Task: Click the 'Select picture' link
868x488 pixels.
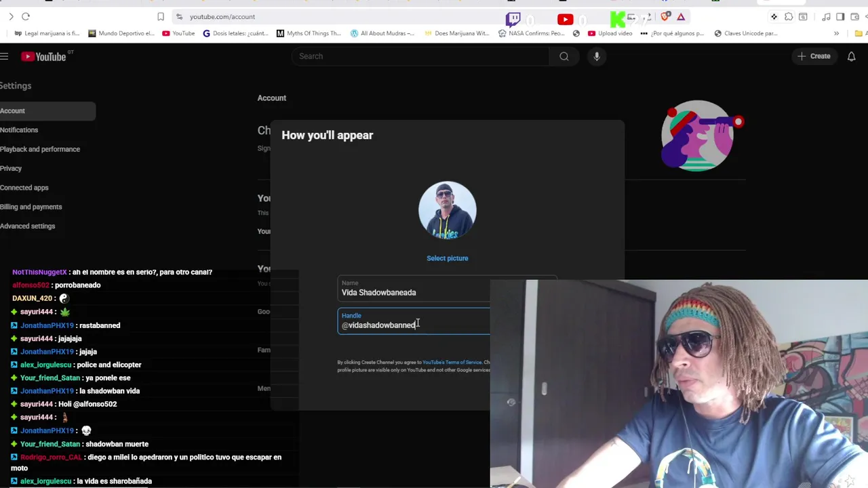Action: tap(448, 258)
